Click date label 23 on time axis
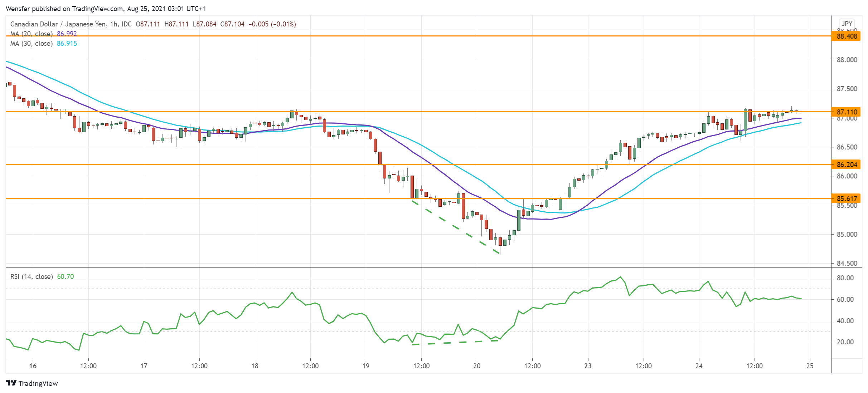Image resolution: width=868 pixels, height=393 pixels. pos(588,366)
